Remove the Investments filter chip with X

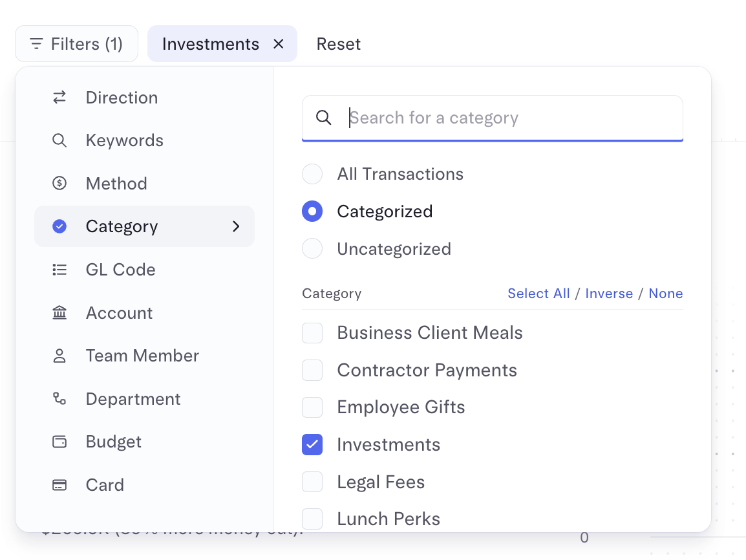tap(279, 44)
